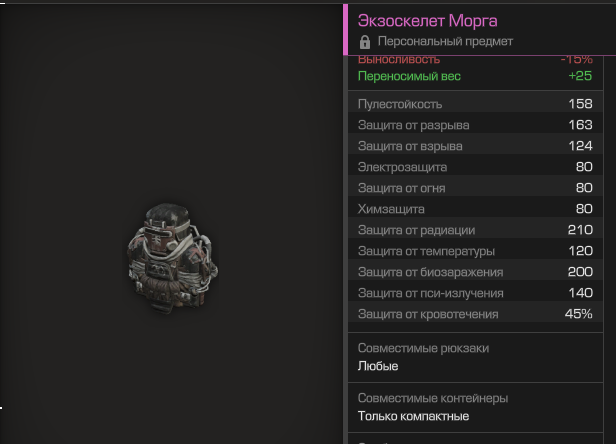Viewport: 616px width, 444px height.
Task: Click the Экзоскелет Морга title
Action: (427, 20)
